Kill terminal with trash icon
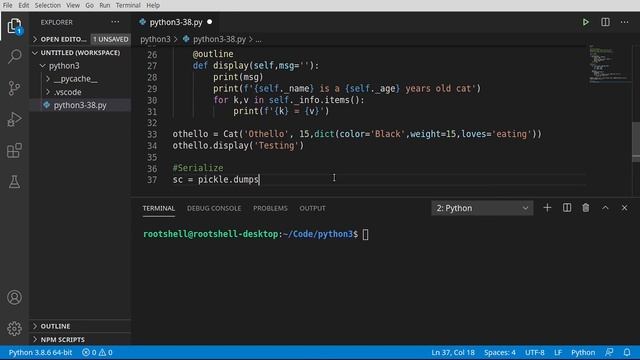This screenshot has height=360, width=640. point(586,208)
